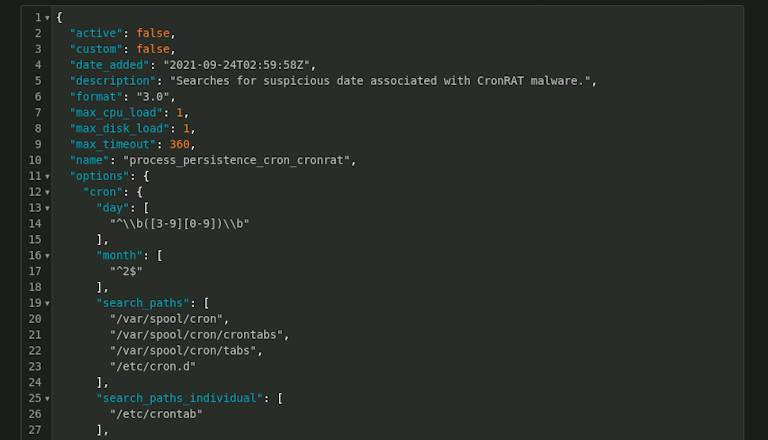Collapse the root object fold arrow on line 1

point(48,18)
